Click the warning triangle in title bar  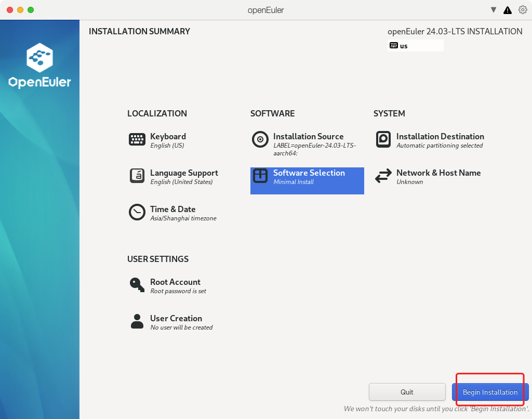tap(508, 10)
